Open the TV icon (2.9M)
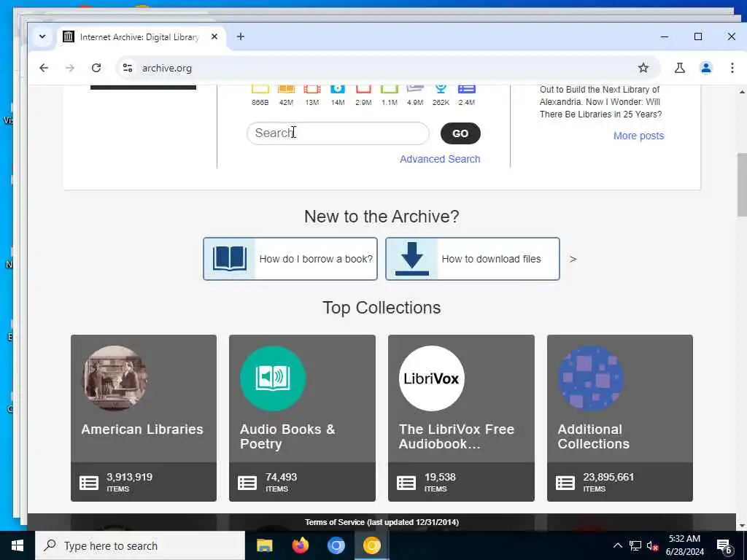Screen dimensions: 747x560 coord(363,89)
